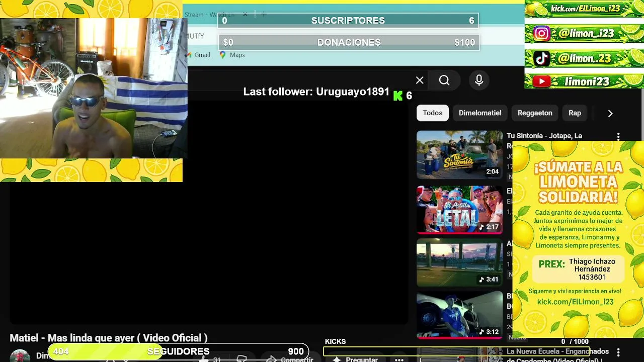Select the Rap filter chip
This screenshot has width=644, height=362.
575,113
